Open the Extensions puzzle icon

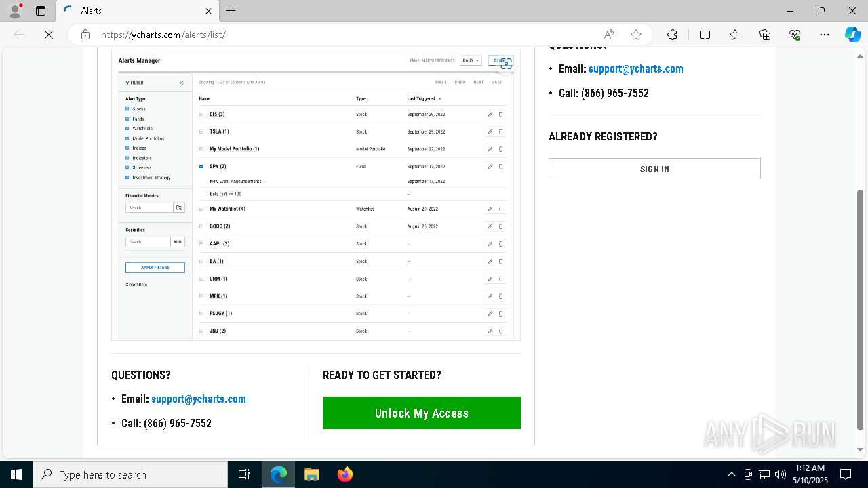tap(672, 35)
